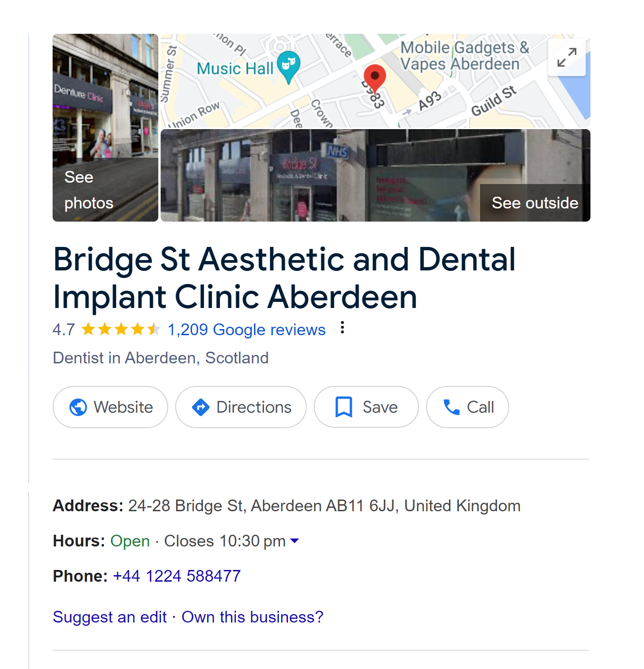Click the blue Directions arrow icon
The height and width of the screenshot is (669, 644).
click(x=201, y=407)
